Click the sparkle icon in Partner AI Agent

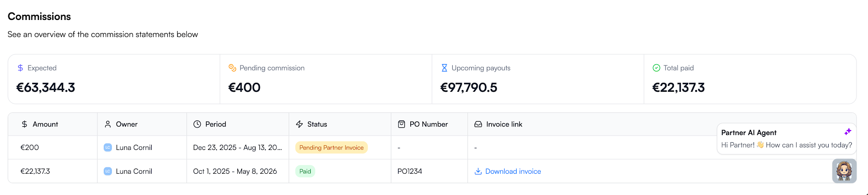tap(848, 132)
